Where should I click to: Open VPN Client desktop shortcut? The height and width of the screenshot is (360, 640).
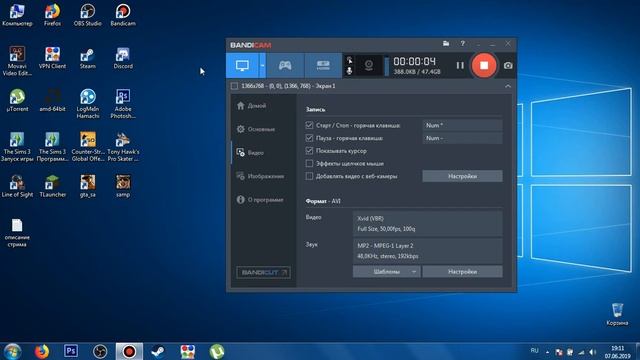[x=52, y=58]
